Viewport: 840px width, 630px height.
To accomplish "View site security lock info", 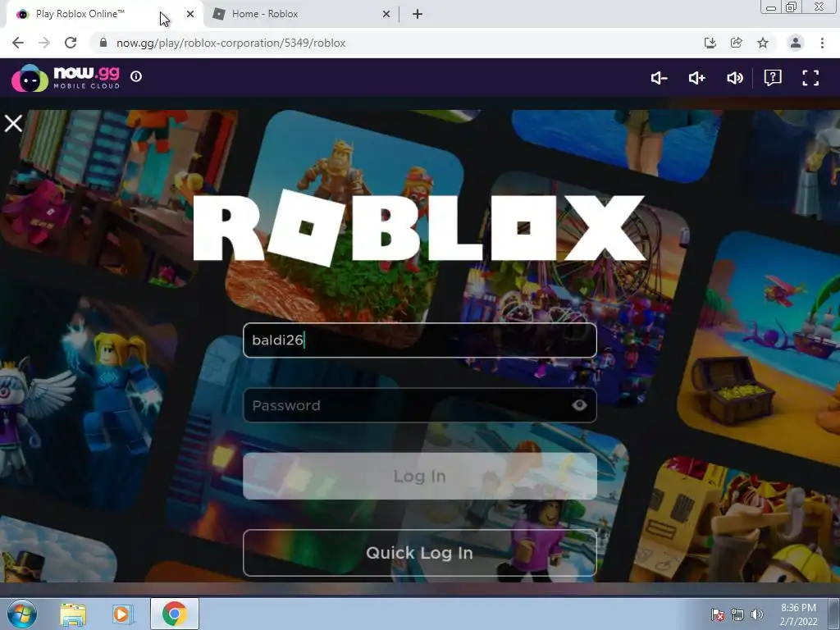I will point(103,43).
